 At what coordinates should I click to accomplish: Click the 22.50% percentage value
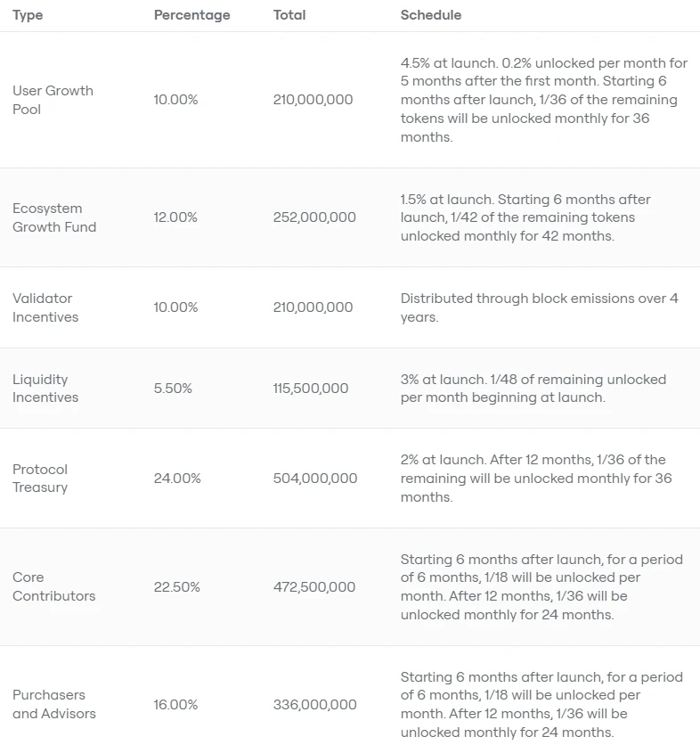tap(176, 587)
